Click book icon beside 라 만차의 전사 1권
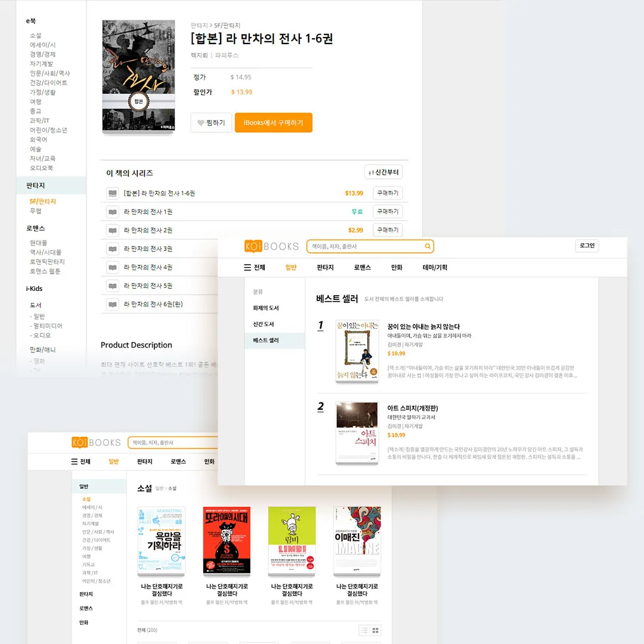Screen dimensions: 644x644 (113, 212)
